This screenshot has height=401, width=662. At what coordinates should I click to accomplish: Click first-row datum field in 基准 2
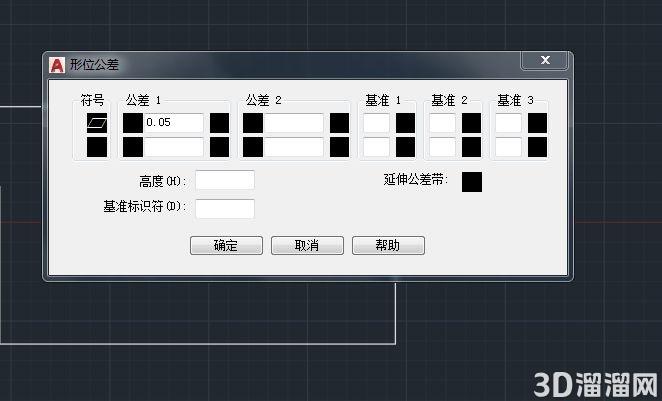pos(442,123)
